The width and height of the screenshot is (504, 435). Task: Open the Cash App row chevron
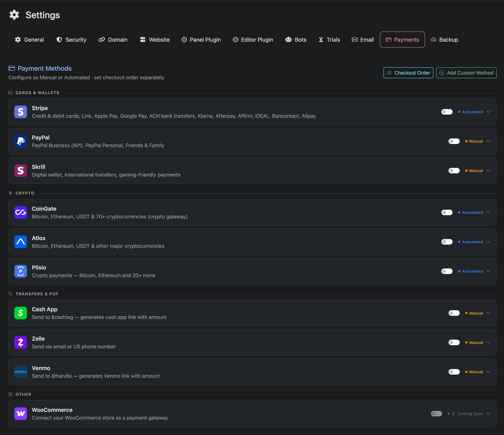488,313
